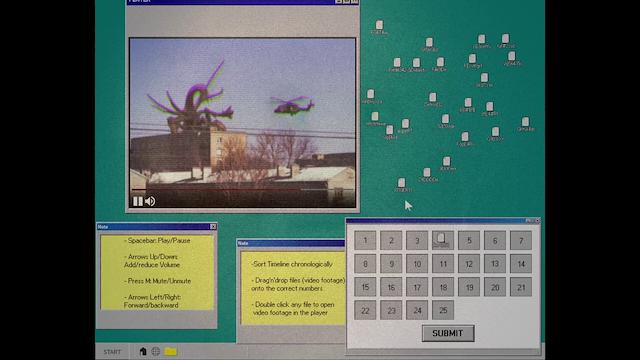Select timeline slot 20
Screen dimensions: 640x360
pyautogui.click(x=495, y=287)
